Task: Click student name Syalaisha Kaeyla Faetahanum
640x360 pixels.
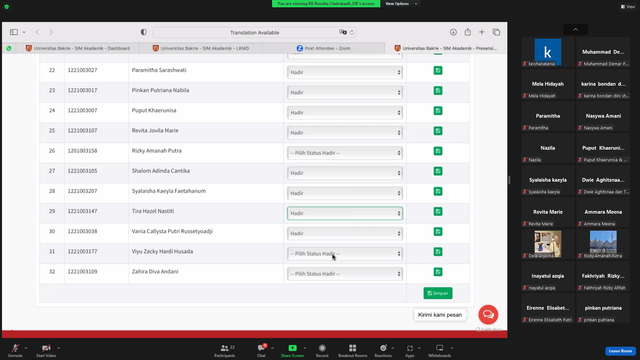Action: coord(169,191)
